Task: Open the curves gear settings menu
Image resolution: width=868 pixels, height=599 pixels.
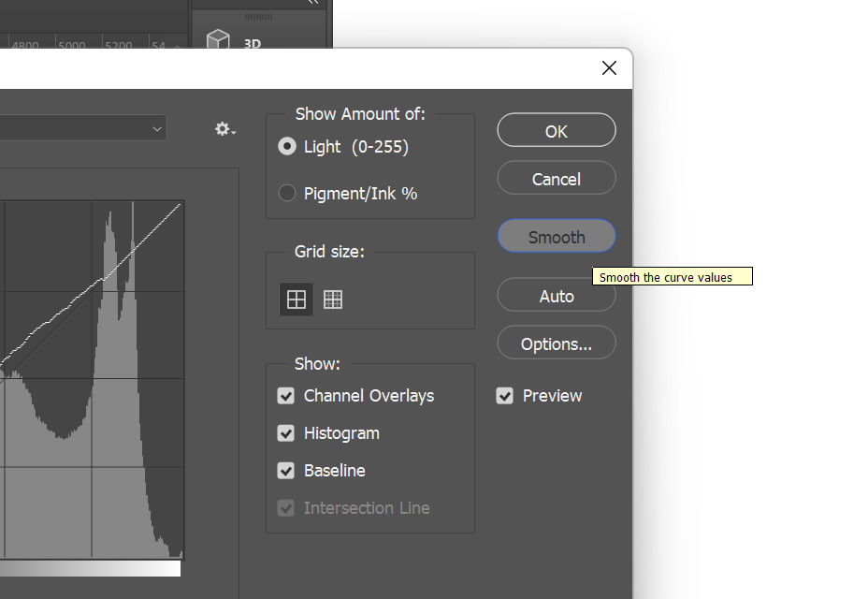Action: click(224, 129)
